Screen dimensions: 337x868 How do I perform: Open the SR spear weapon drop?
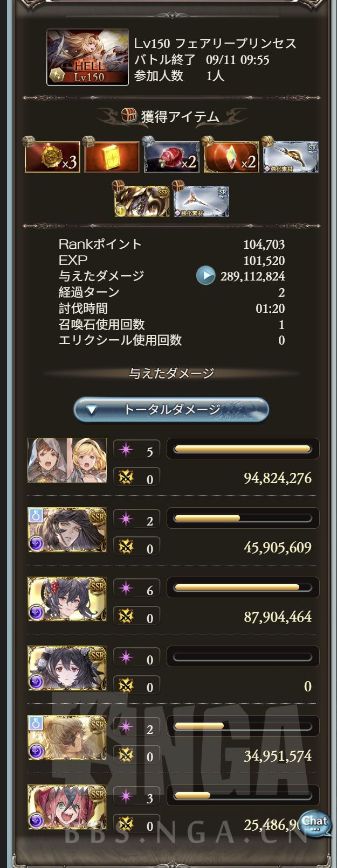point(201,201)
